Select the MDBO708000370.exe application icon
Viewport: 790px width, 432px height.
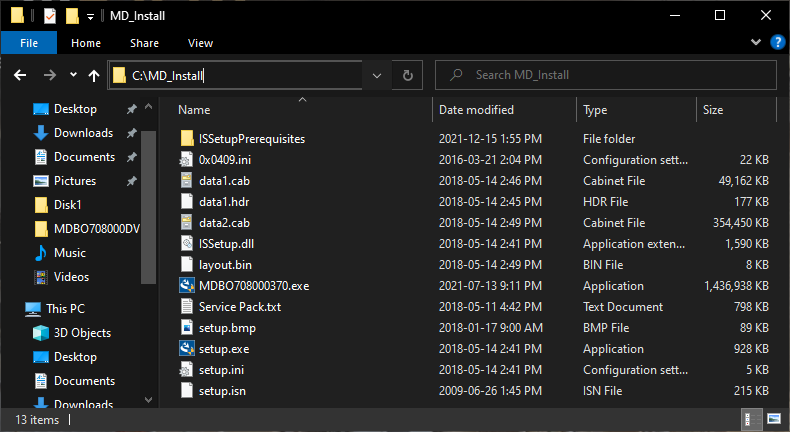pos(186,285)
